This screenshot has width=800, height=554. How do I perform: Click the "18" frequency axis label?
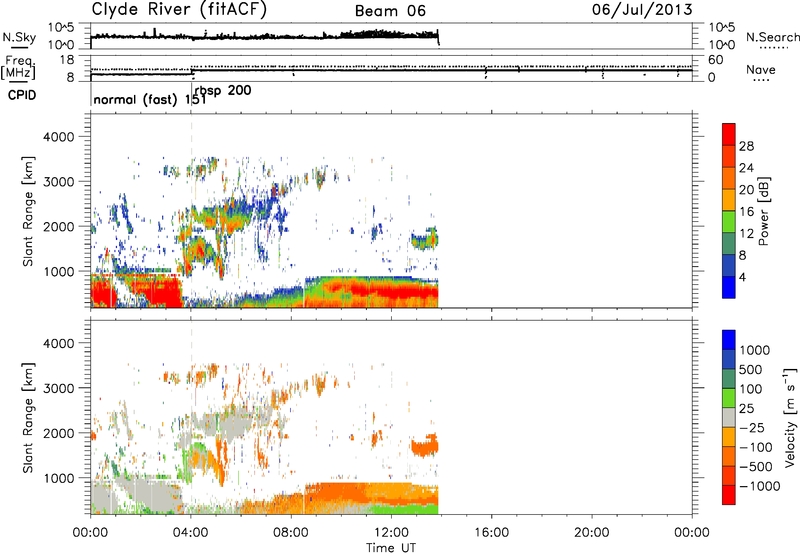[x=67, y=60]
